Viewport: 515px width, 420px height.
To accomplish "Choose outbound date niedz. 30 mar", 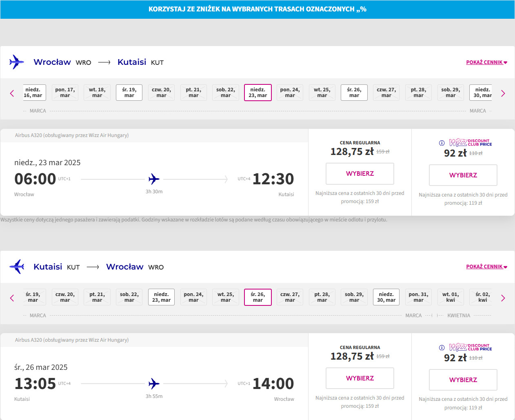I will point(482,93).
